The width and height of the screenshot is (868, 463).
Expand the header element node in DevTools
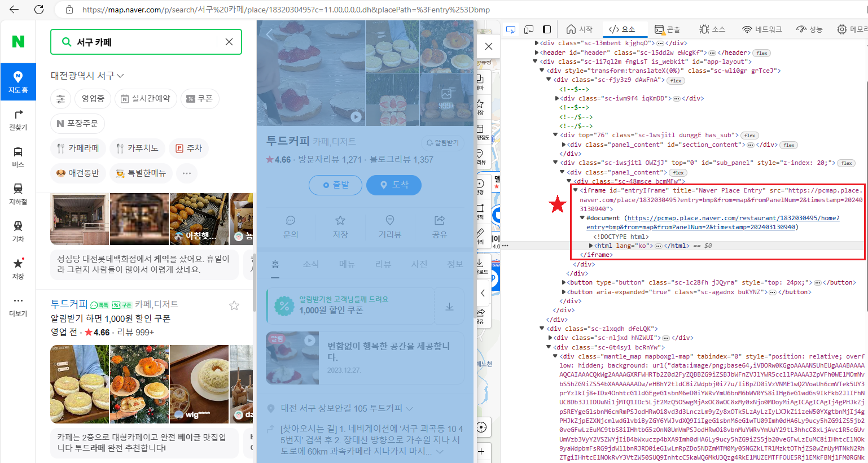(x=537, y=53)
